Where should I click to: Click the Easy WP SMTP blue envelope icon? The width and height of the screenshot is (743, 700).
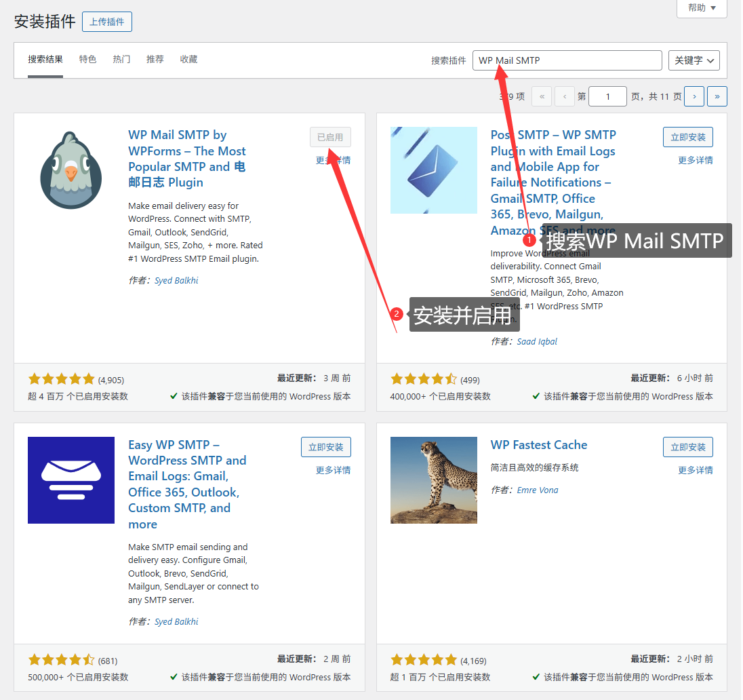pyautogui.click(x=71, y=480)
